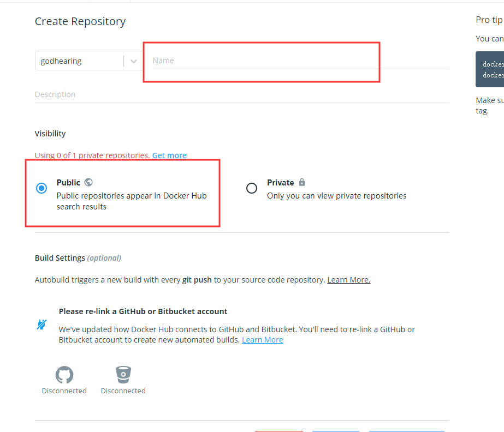
Task: Click the globe icon beside Public
Action: click(88, 183)
